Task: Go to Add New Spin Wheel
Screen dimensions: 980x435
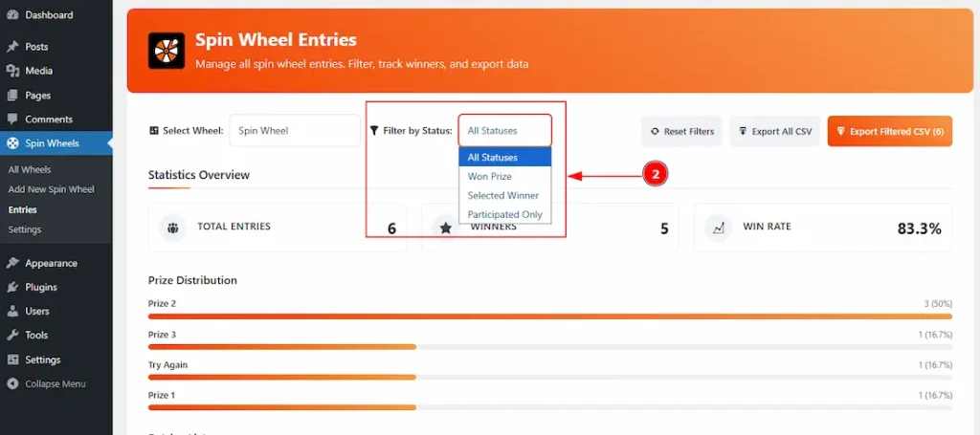Action: [52, 189]
